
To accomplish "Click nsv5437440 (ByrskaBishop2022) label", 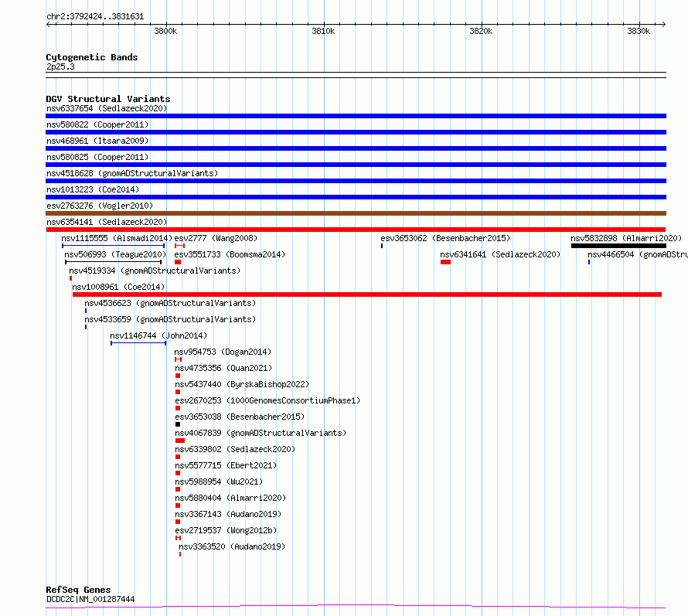I will pyautogui.click(x=242, y=384).
